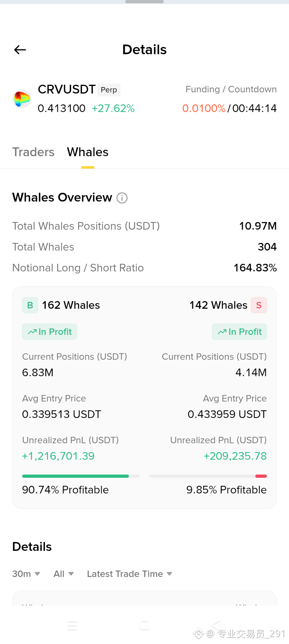The width and height of the screenshot is (289, 644).
Task: Tap the Android home square icon
Action: coord(144,626)
